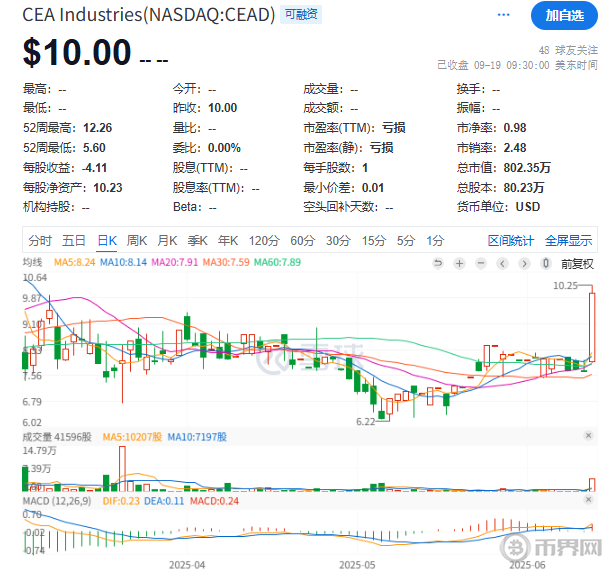Image resolution: width=613 pixels, height=575 pixels.
Task: Close the MACD indicator panel
Action: pyautogui.click(x=587, y=499)
